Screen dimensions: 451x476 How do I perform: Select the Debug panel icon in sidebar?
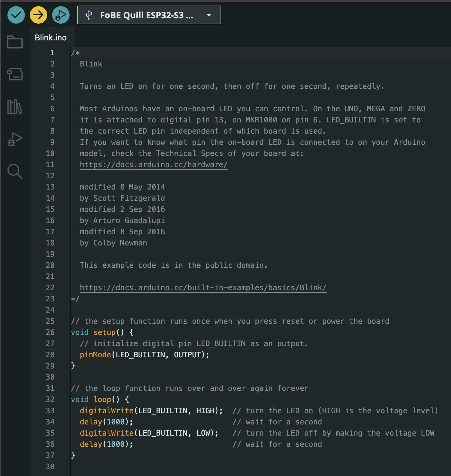coord(15,140)
